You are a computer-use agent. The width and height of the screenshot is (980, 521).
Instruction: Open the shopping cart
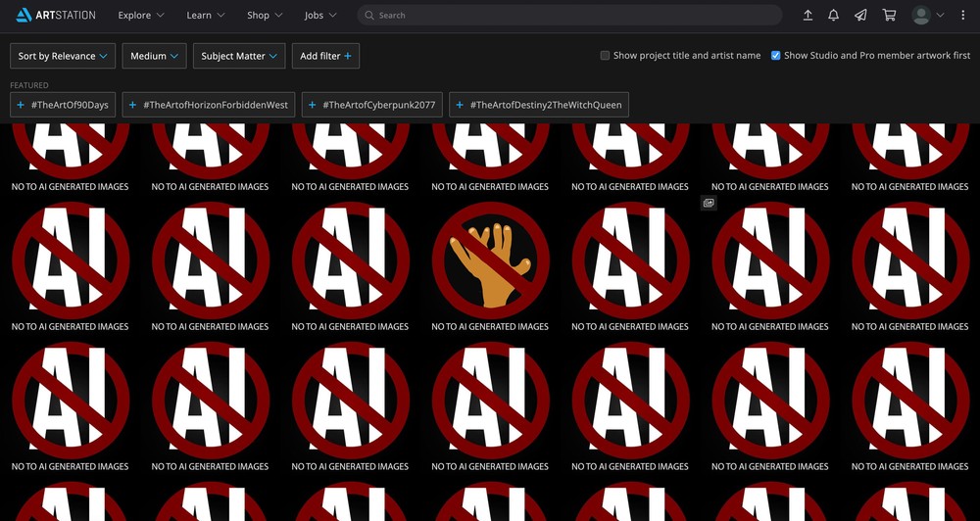[889, 15]
